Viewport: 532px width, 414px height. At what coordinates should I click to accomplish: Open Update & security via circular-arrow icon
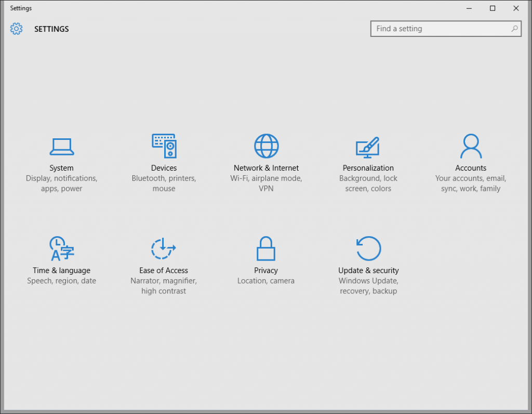pos(368,248)
